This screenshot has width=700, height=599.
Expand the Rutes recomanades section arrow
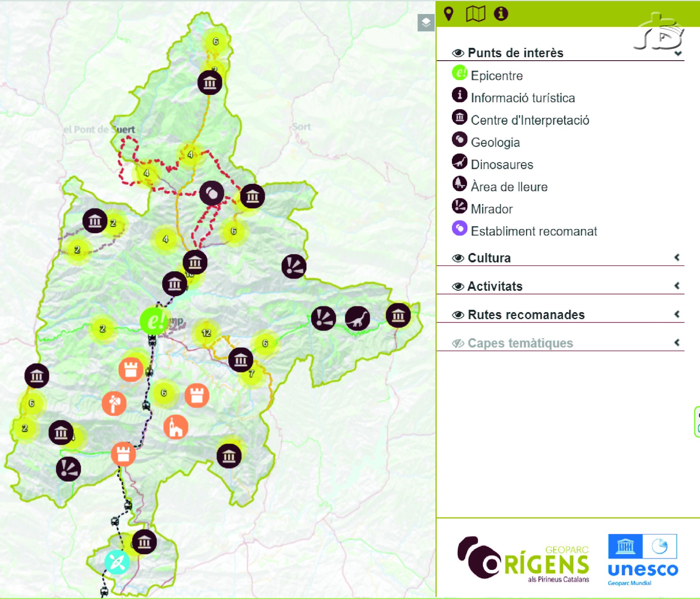pos(677,314)
